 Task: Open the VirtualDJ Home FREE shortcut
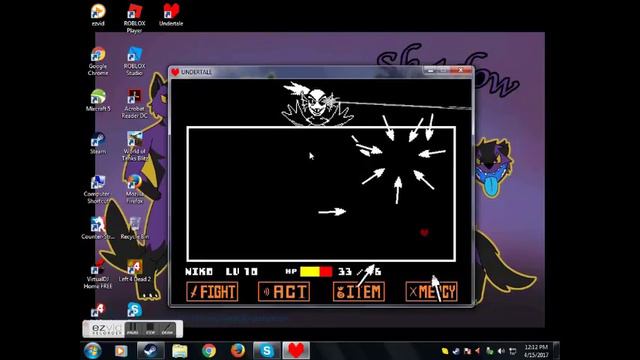pos(98,274)
